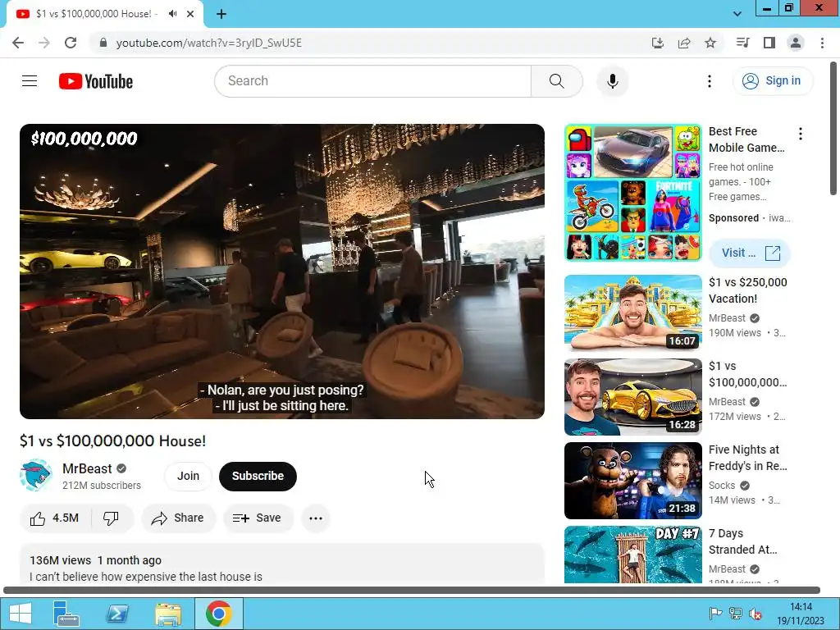Open the $1 vs $250,000 Vacation thumbnail
Image resolution: width=840 pixels, height=630 pixels.
(x=632, y=313)
